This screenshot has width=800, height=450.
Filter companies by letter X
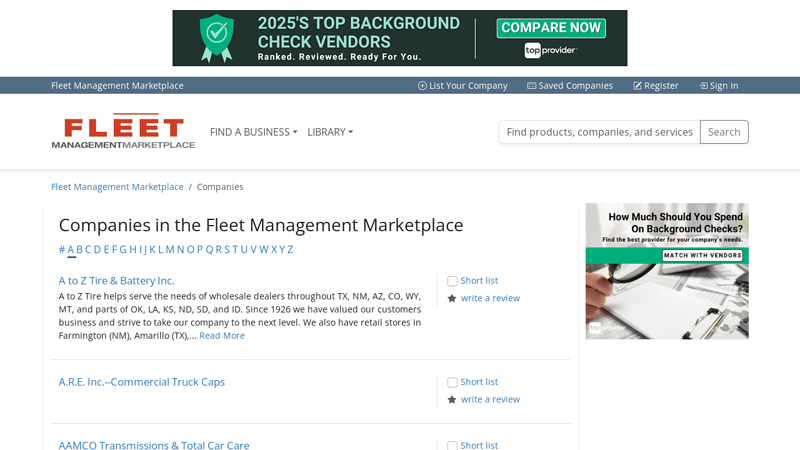click(274, 249)
